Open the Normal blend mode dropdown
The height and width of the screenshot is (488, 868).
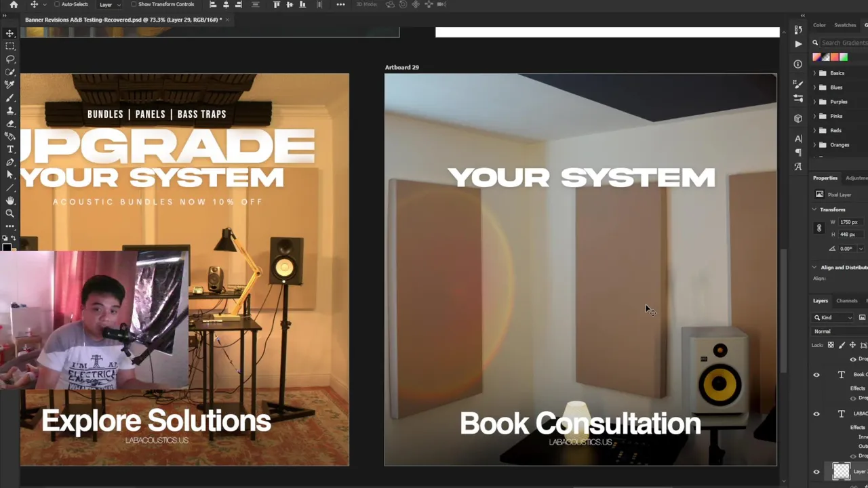pos(840,331)
